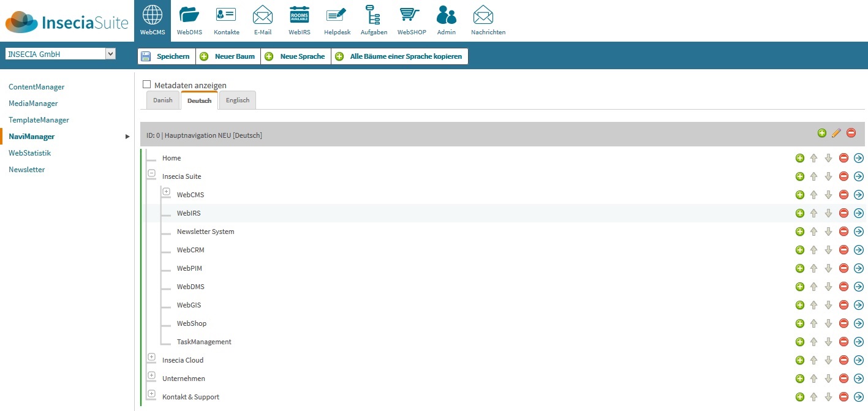Open TemplateManager in the sidebar

tap(39, 120)
